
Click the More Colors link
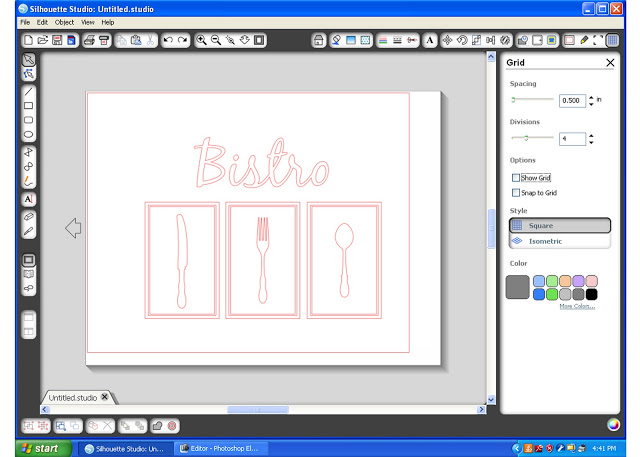577,306
